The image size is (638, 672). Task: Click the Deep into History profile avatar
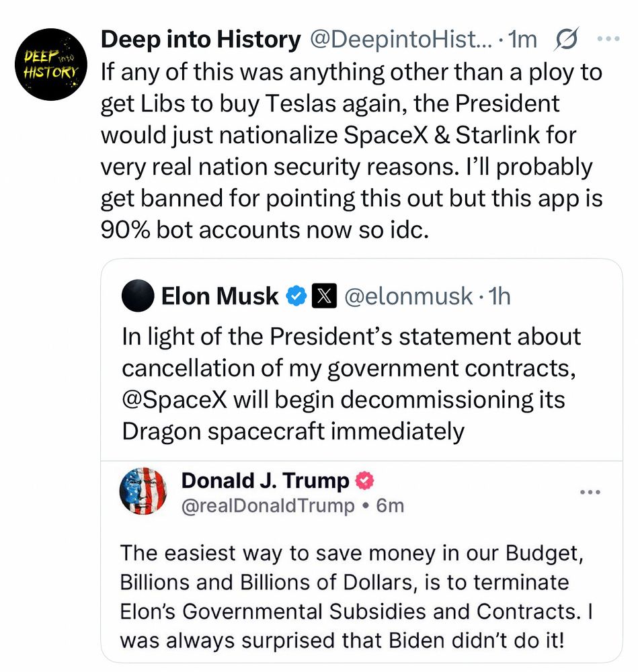coord(50,65)
